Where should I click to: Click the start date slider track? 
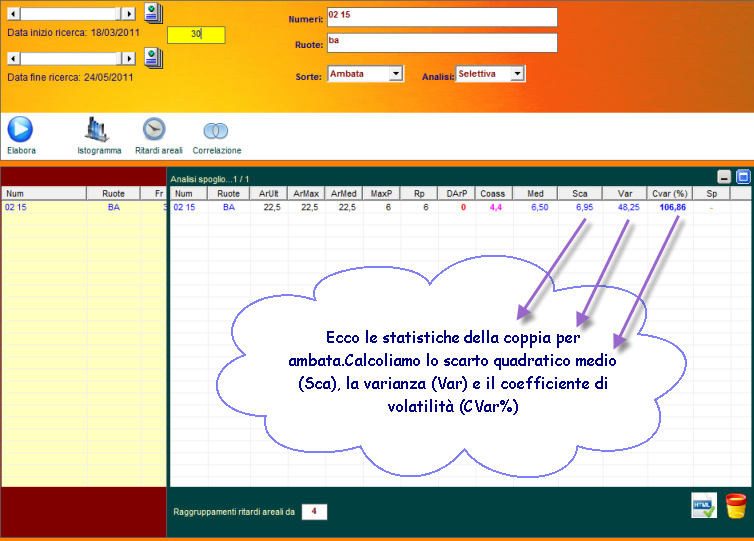[x=71, y=13]
